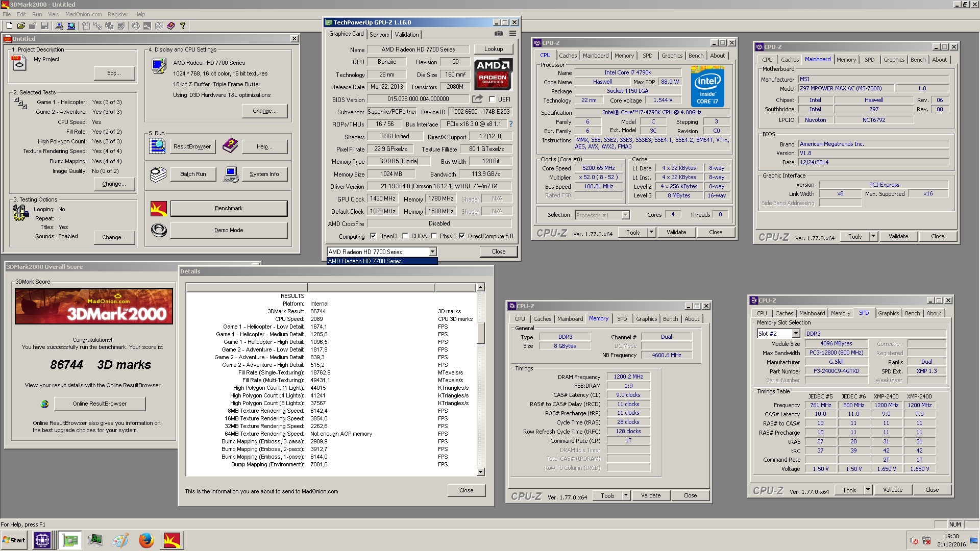Toggle the UEFI checkbox in GPU-Z
980x551 pixels.
tap(492, 99)
